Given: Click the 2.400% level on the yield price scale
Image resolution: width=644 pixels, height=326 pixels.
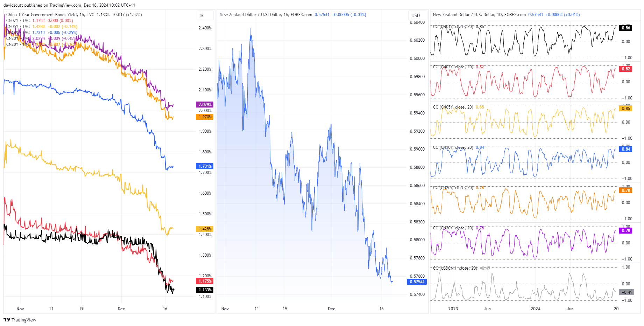Looking at the screenshot, I should click(x=205, y=28).
